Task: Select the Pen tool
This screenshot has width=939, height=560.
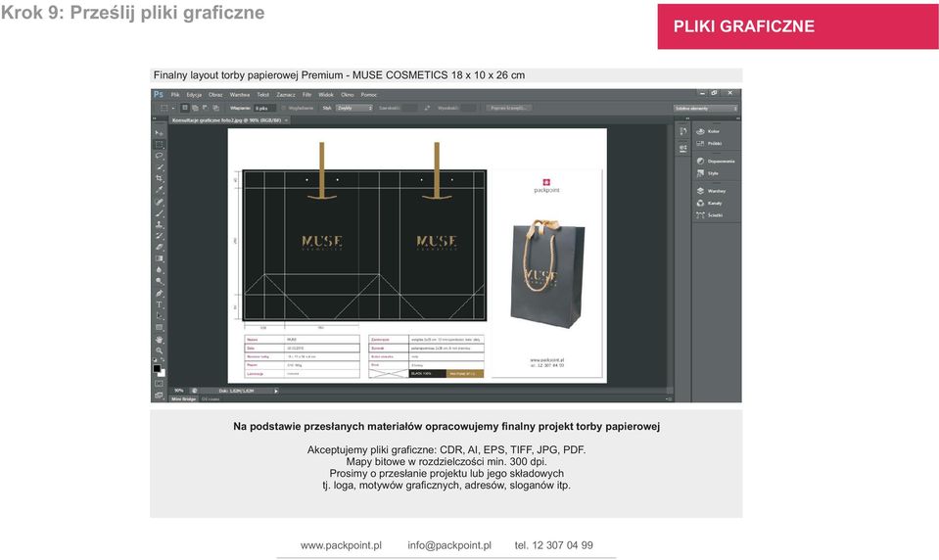Action: (x=159, y=294)
